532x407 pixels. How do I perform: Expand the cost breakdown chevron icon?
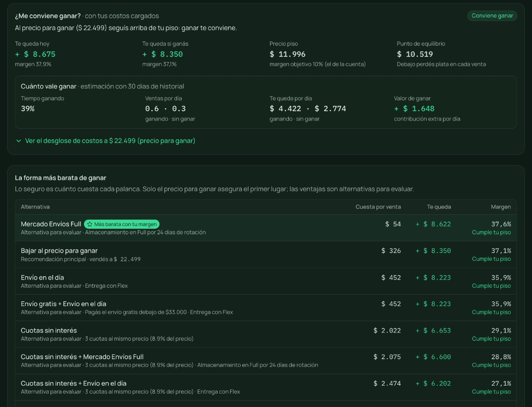(18, 141)
